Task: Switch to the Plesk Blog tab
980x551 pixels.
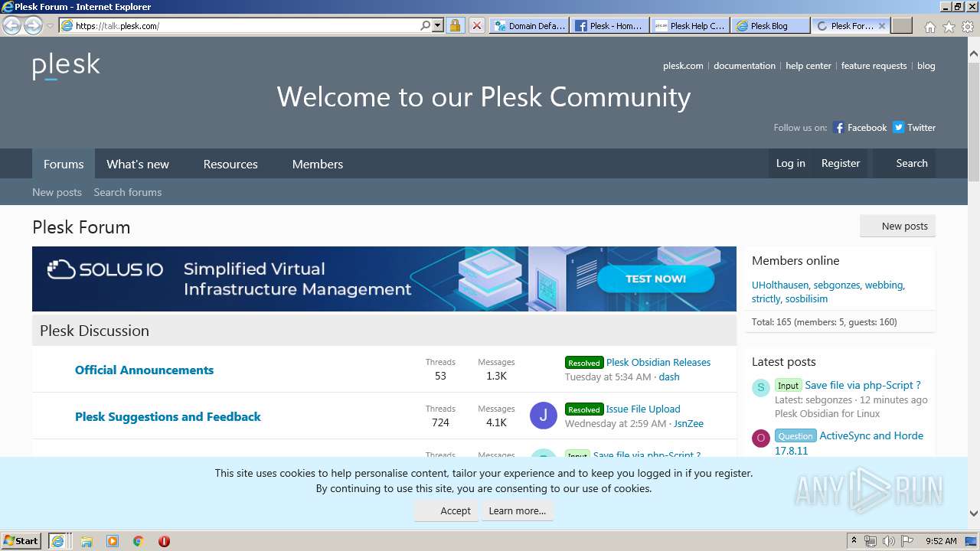Action: tap(769, 25)
